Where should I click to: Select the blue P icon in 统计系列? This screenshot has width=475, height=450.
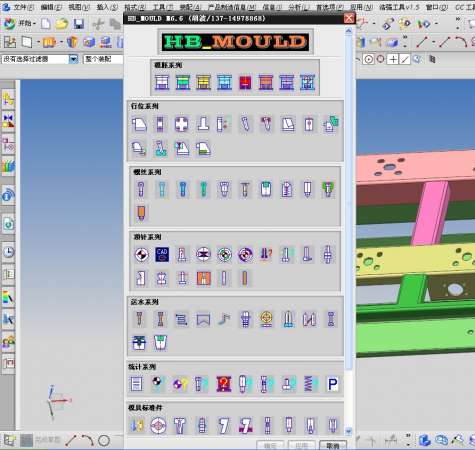point(333,384)
